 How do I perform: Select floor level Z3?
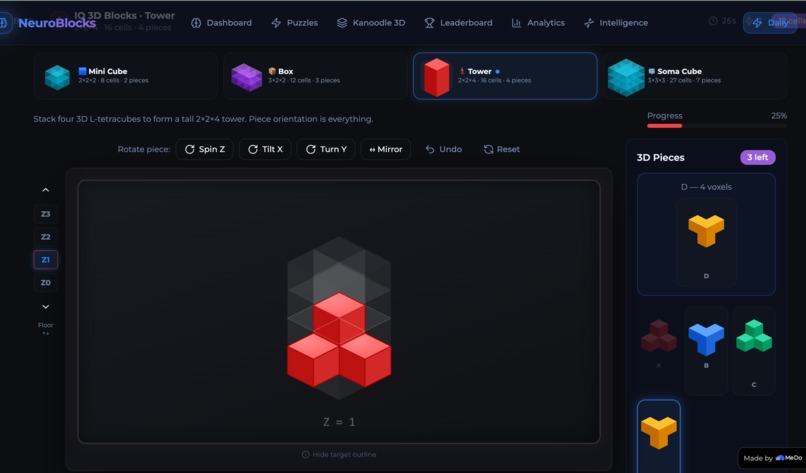(46, 214)
